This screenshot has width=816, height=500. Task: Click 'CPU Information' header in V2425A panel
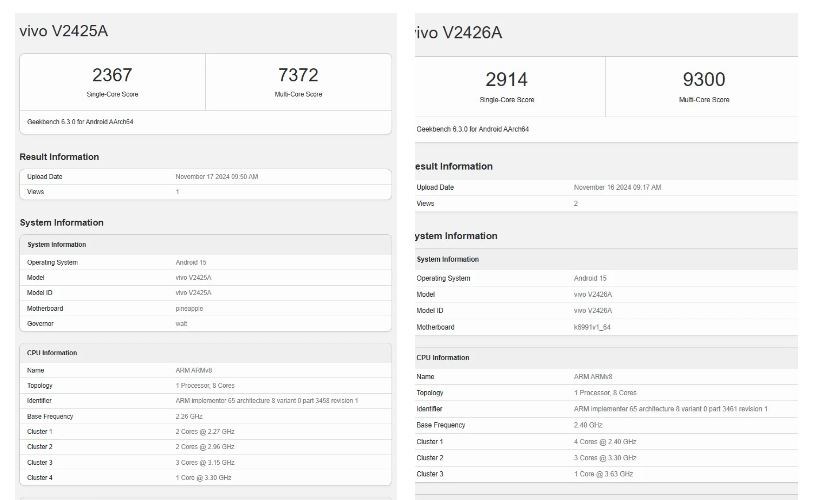tap(52, 353)
